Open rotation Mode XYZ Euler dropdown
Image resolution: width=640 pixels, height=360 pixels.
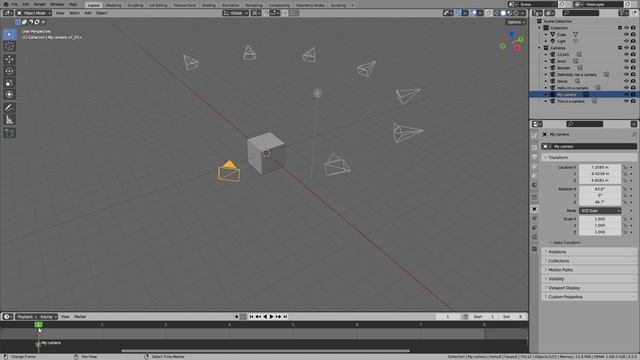point(600,211)
